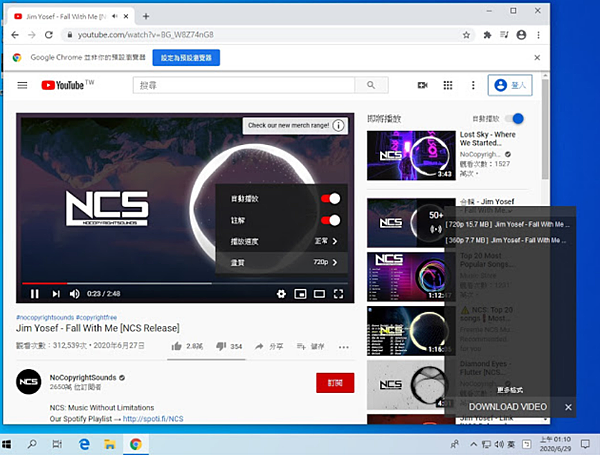Open taskbar search
This screenshot has width=600, height=459.
(x=32, y=444)
